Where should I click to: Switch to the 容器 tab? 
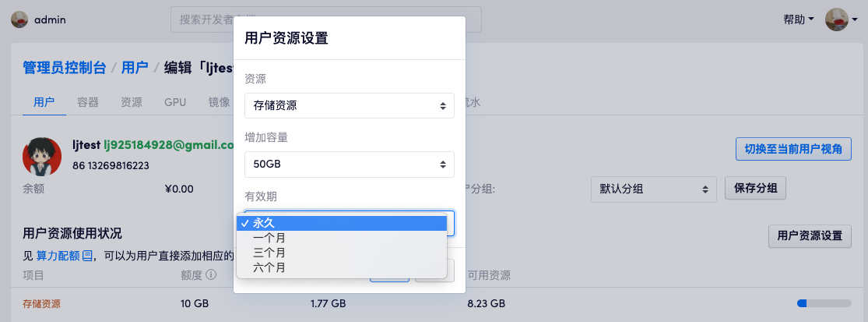click(88, 102)
